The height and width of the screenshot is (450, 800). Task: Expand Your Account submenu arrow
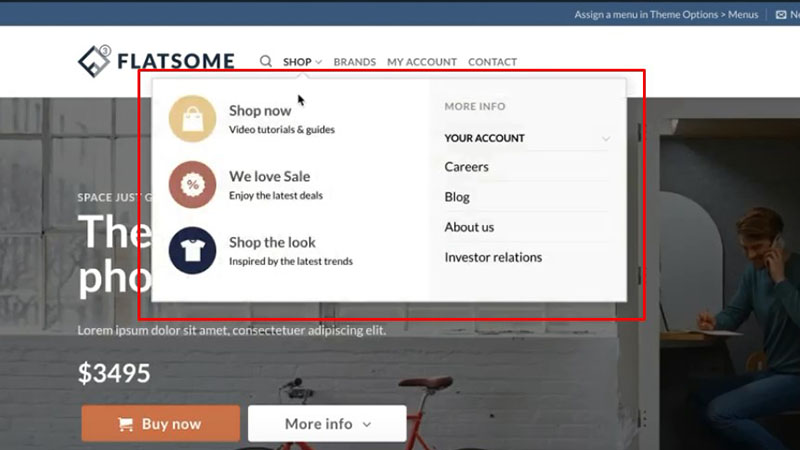606,138
